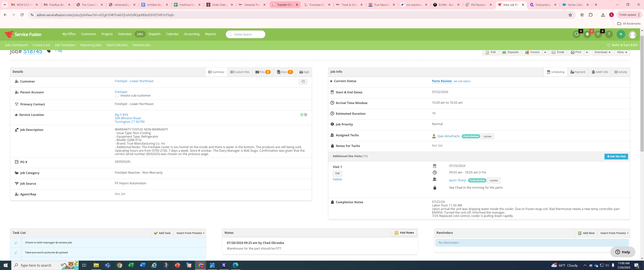
Task: Switch to the Pics tab
Action: pyautogui.click(x=263, y=72)
